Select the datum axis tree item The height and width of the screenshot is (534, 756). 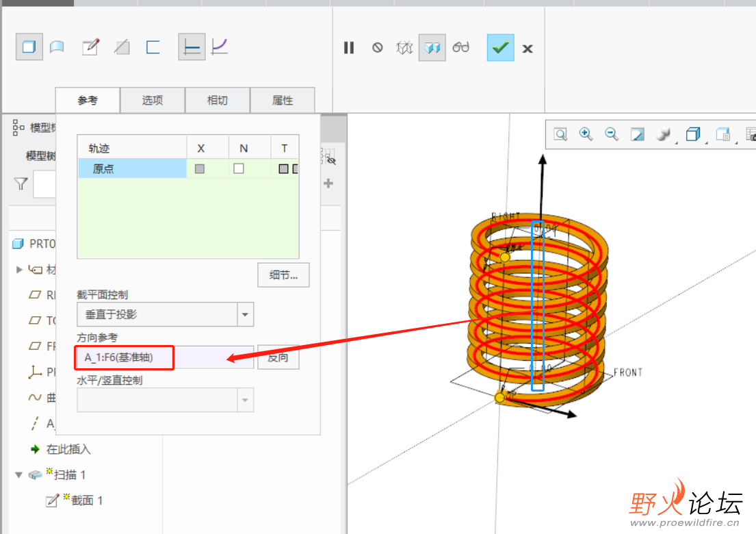point(42,424)
